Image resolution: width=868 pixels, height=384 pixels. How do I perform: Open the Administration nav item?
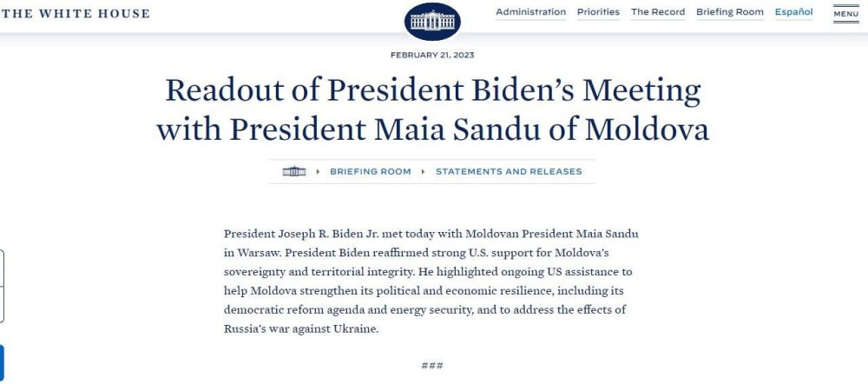530,12
